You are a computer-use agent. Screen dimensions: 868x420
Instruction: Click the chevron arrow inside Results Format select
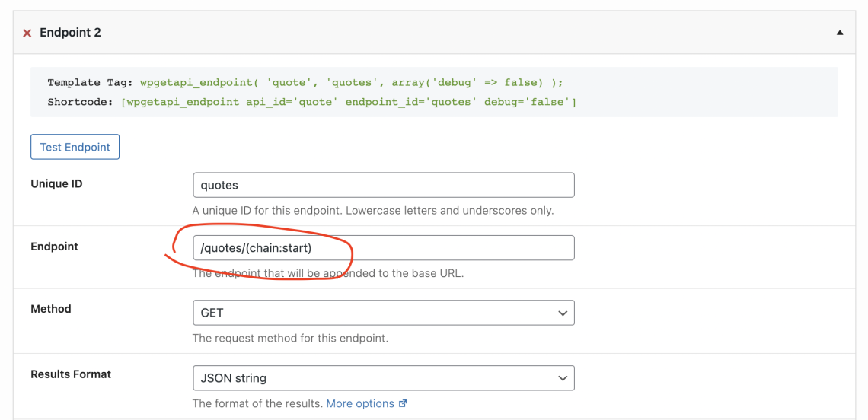pos(563,378)
